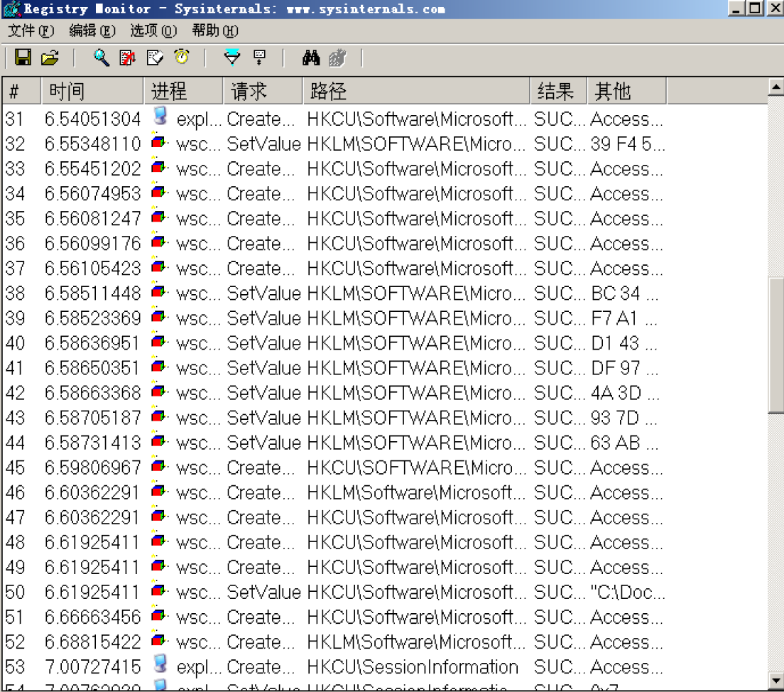The height and width of the screenshot is (692, 784).
Task: Click the explorer process icon in row 53
Action: point(160,664)
